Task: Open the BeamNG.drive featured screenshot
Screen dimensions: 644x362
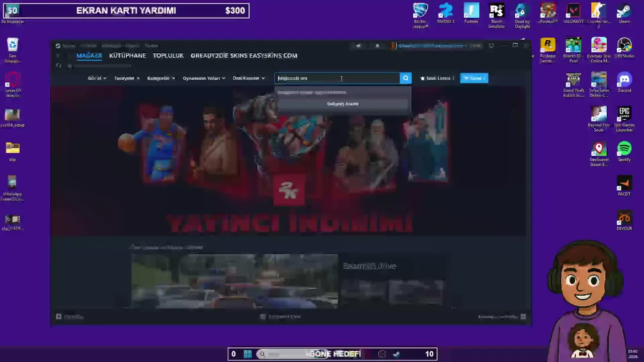Action: tap(234, 281)
